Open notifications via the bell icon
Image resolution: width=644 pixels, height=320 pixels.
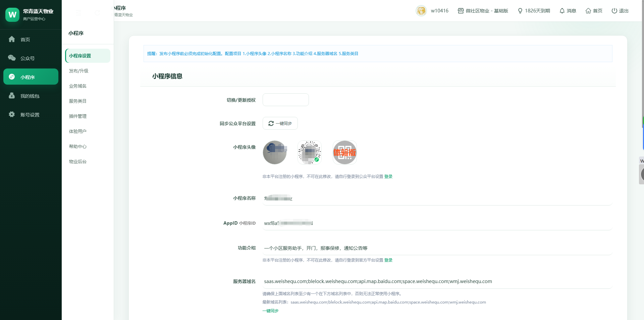pos(562,11)
